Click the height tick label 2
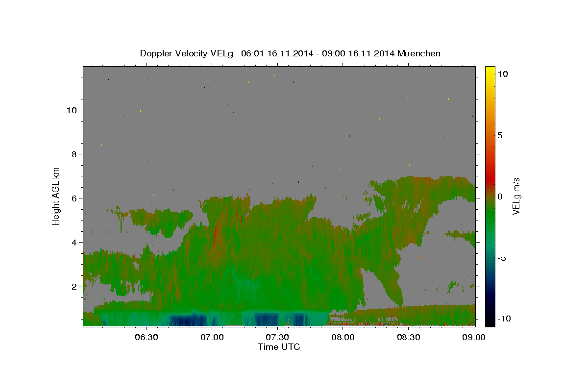The image size is (588, 392). [75, 287]
